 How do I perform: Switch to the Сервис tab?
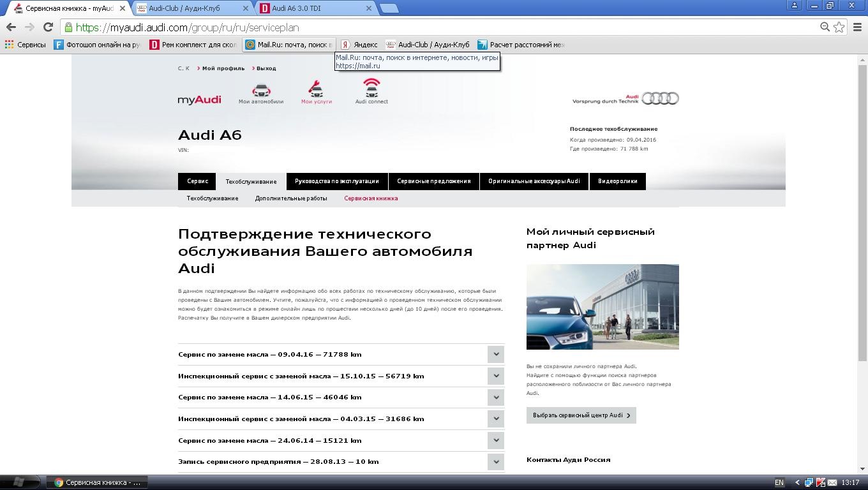197,181
